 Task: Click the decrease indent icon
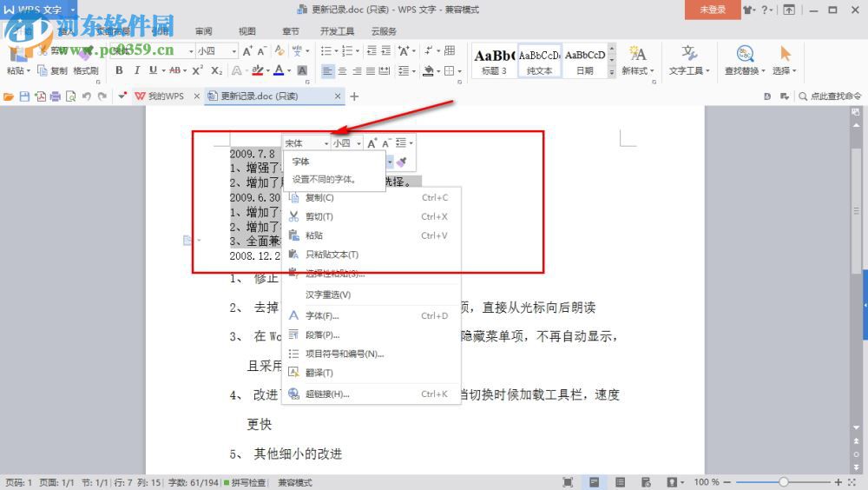[372, 51]
